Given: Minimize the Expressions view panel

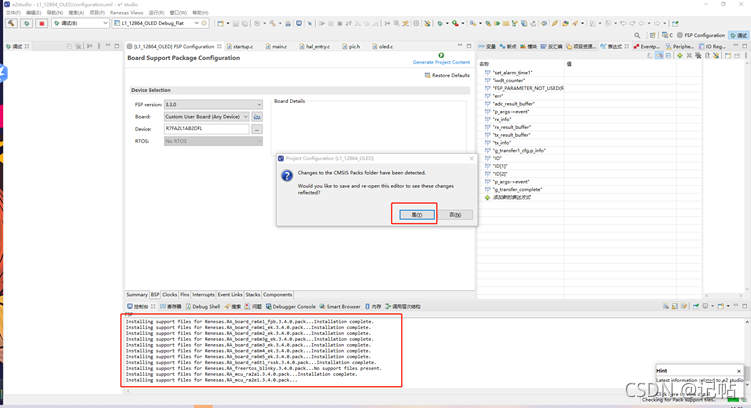Looking at the screenshot, I should click(736, 46).
